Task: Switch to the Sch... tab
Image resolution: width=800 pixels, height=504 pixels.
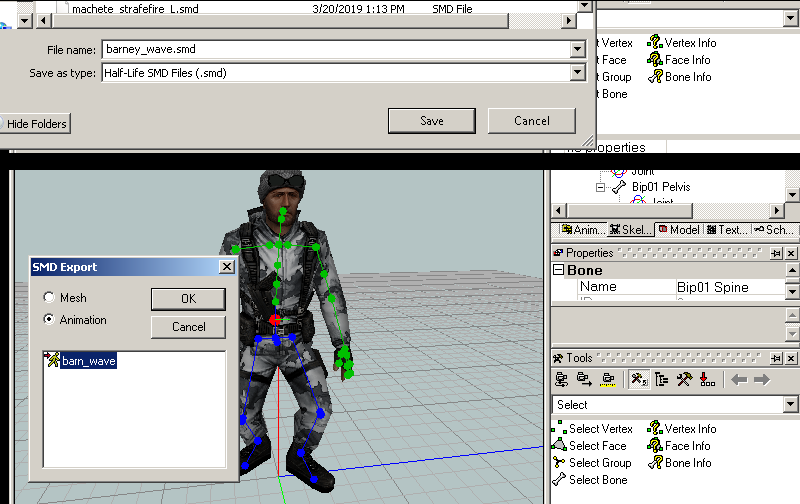Action: (x=774, y=230)
